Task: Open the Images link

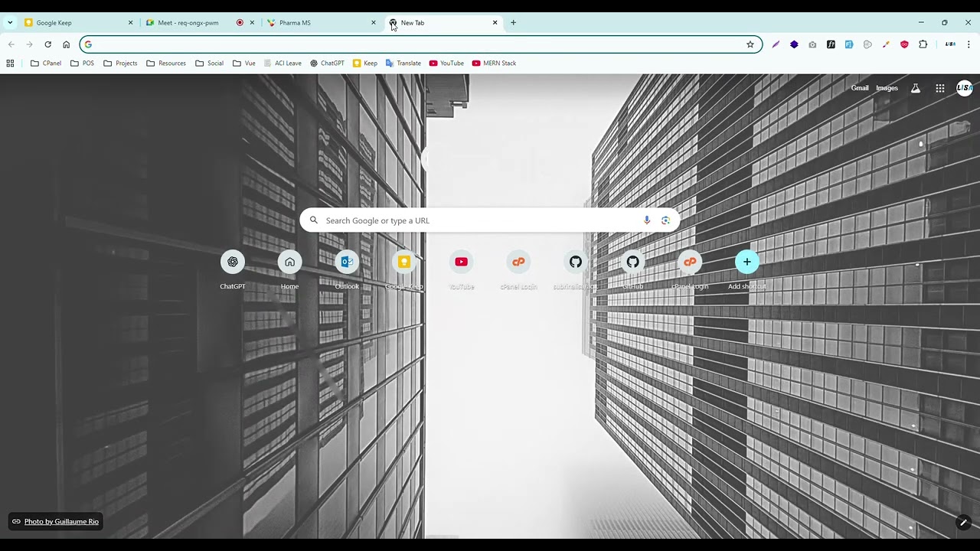Action: click(887, 88)
